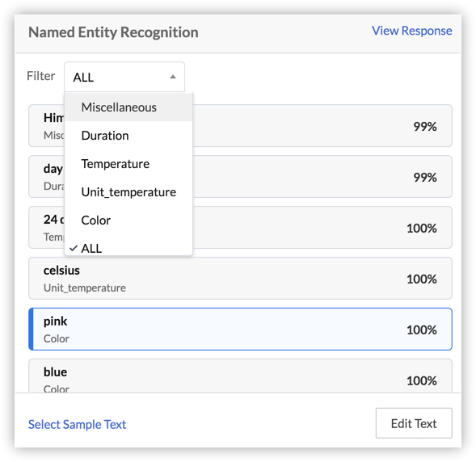
Task: Click the 100% confidence on the pink row
Action: pyautogui.click(x=422, y=330)
